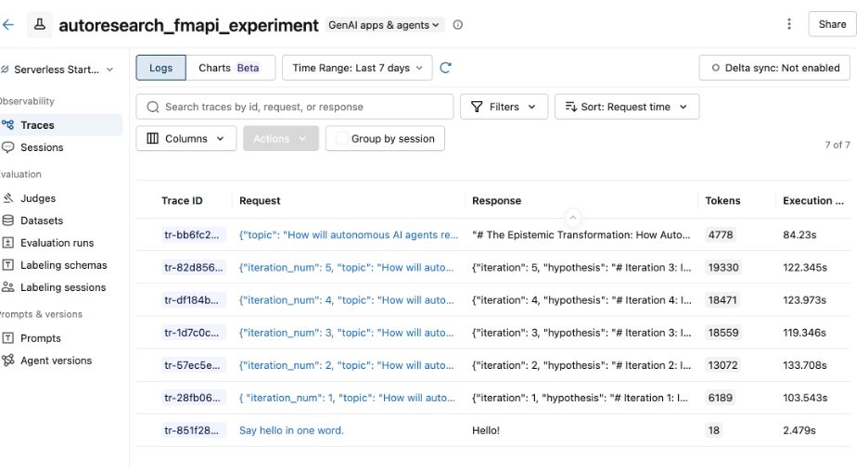This screenshot has width=868, height=469.
Task: Select Prompts in the sidebar menu
Action: pyautogui.click(x=41, y=338)
